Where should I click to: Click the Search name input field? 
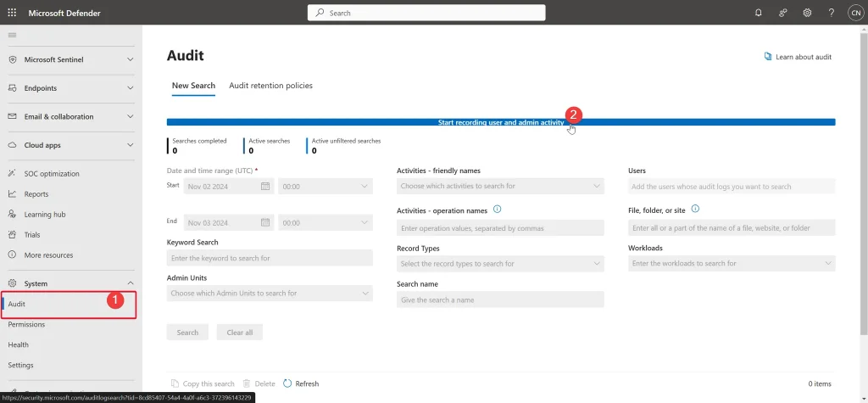(x=500, y=299)
